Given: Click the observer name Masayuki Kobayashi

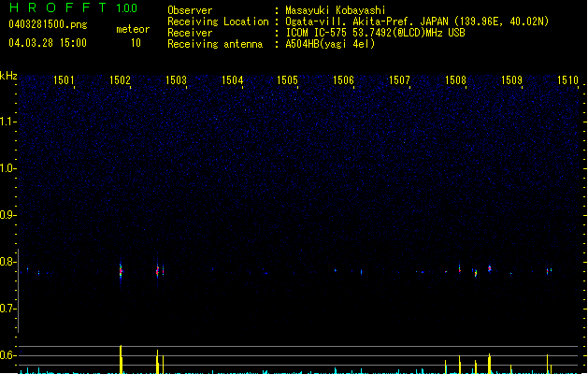Looking at the screenshot, I should [336, 10].
